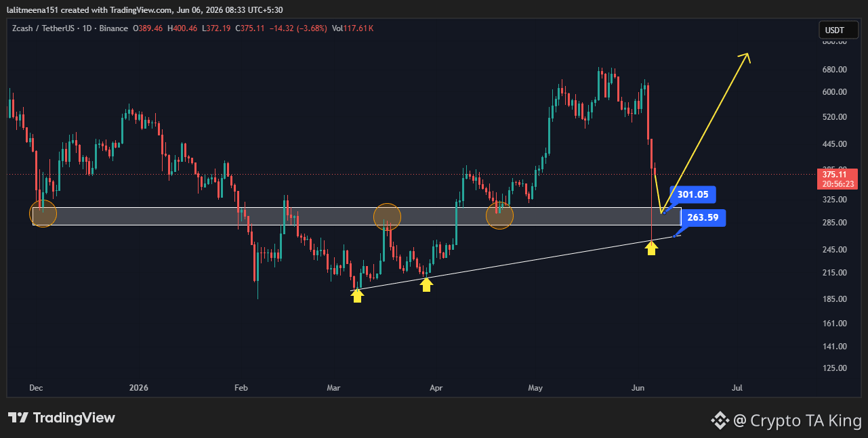This screenshot has height=438, width=868.
Task: Click the 245.00 price axis label
Action: pyautogui.click(x=833, y=250)
